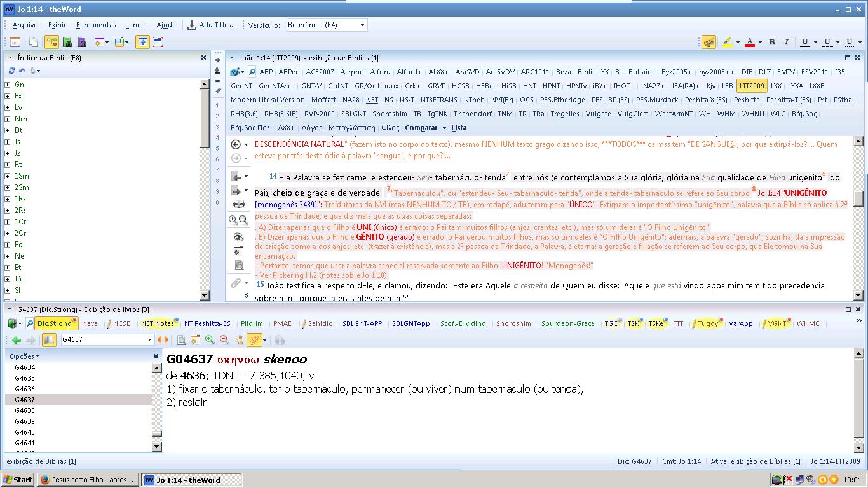Open the G4637 topic combo box dropdown
868x488 pixels.
(x=149, y=340)
